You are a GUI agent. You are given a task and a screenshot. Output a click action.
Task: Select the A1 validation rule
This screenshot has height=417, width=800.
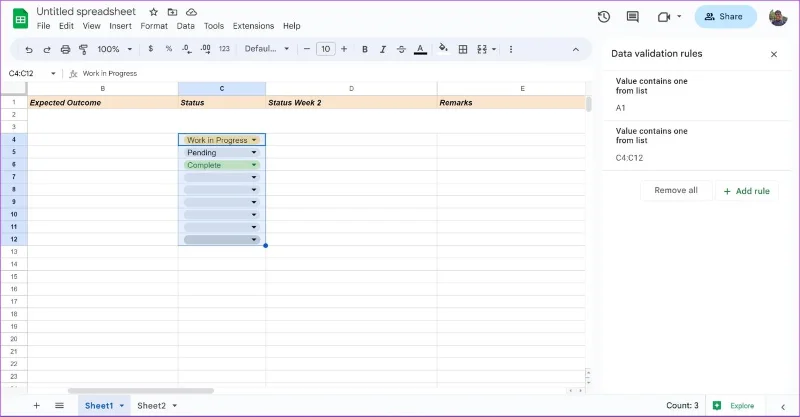697,95
